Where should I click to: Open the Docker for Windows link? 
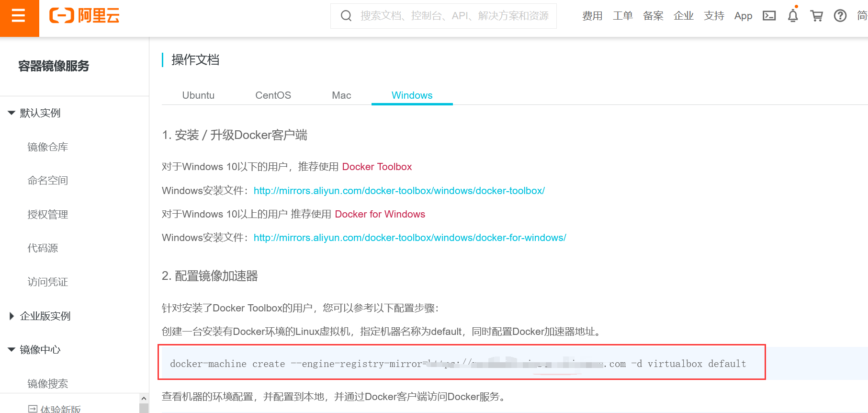pos(380,214)
